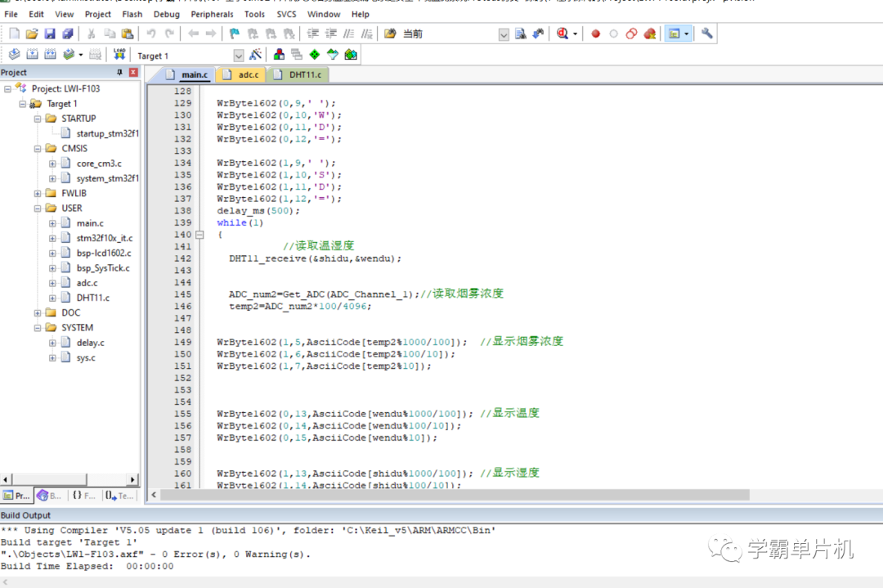The image size is (883, 588).
Task: Toggle a bookmark with the flag icon
Action: (235, 34)
